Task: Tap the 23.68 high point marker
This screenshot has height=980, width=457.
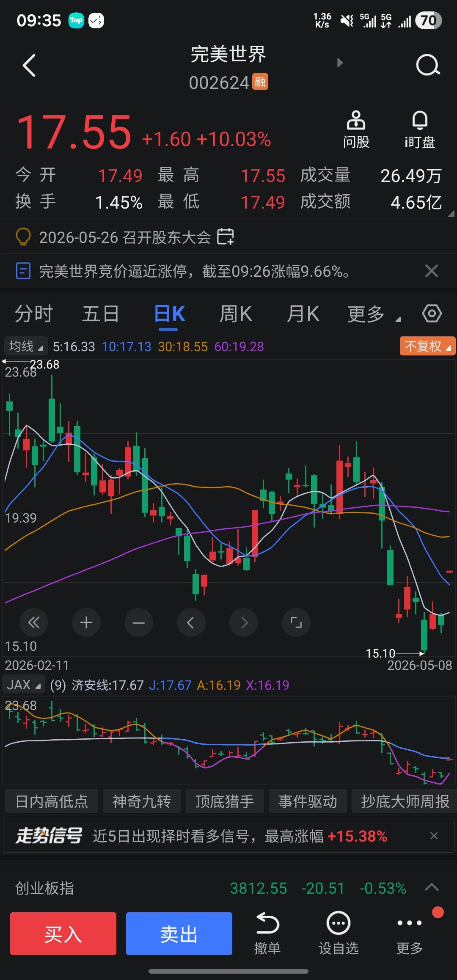Action: pos(44,364)
